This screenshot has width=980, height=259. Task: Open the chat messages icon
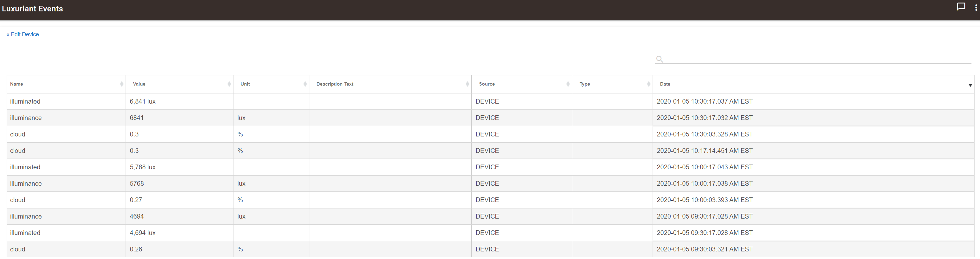(961, 7)
